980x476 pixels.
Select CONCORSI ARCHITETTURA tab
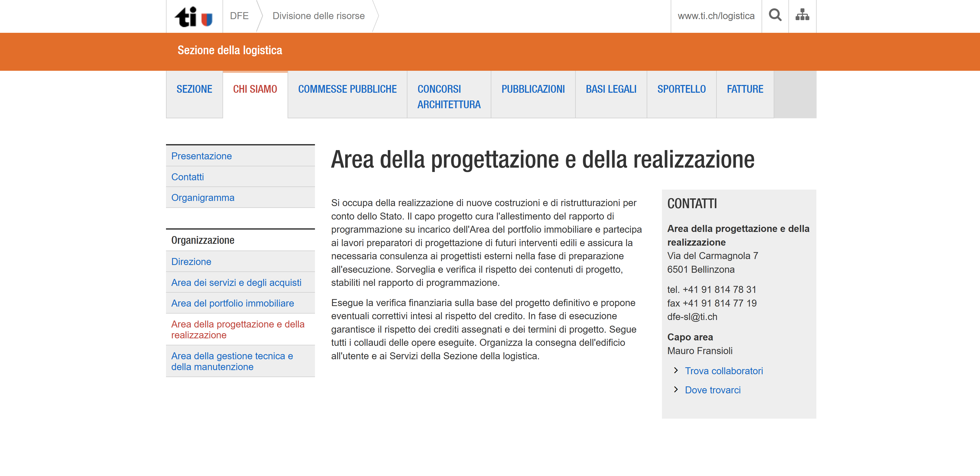pyautogui.click(x=448, y=97)
